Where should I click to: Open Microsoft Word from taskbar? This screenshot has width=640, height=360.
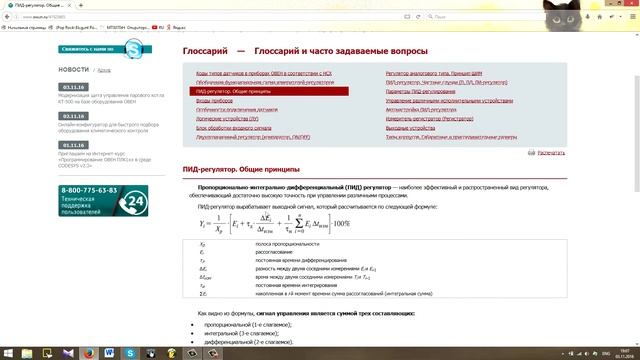(109, 353)
